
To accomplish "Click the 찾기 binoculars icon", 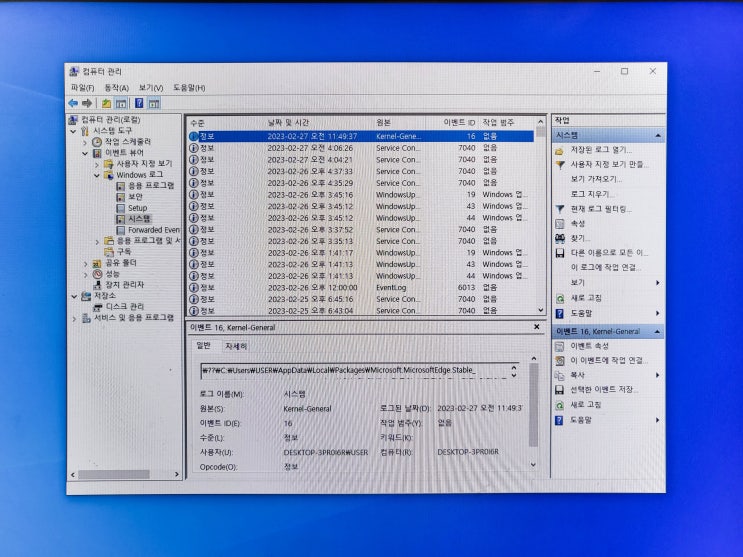I will 560,238.
